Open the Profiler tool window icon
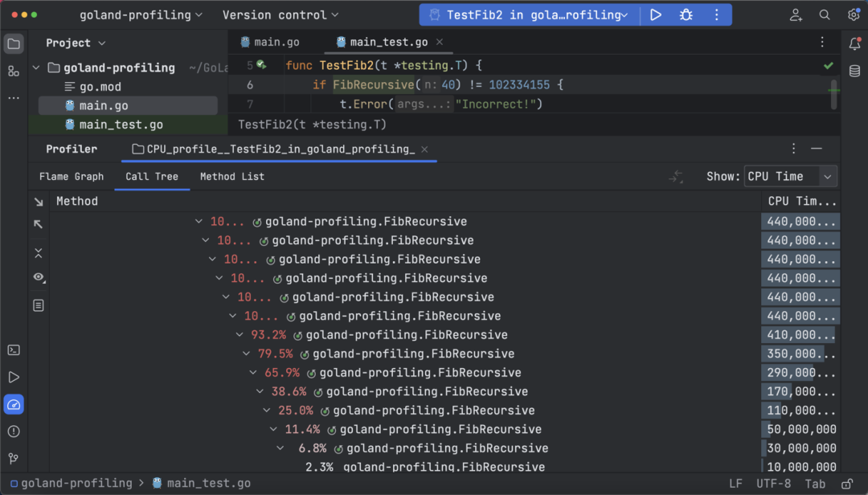 14,405
